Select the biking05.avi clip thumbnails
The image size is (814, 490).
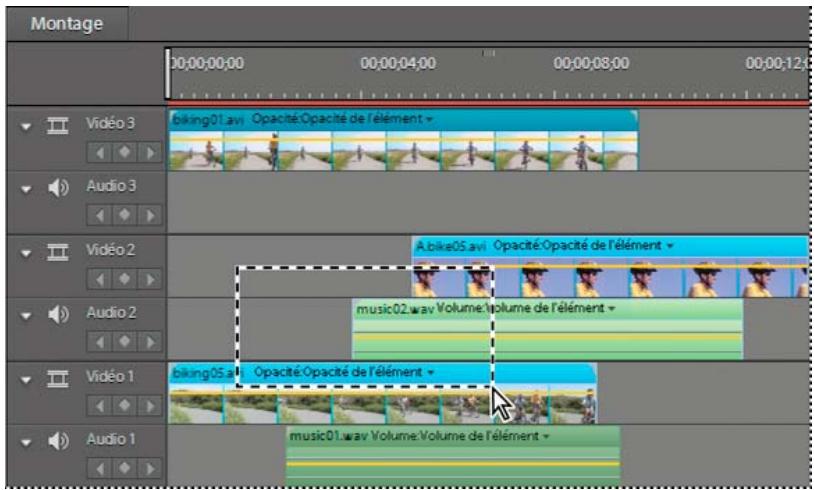tap(383, 404)
